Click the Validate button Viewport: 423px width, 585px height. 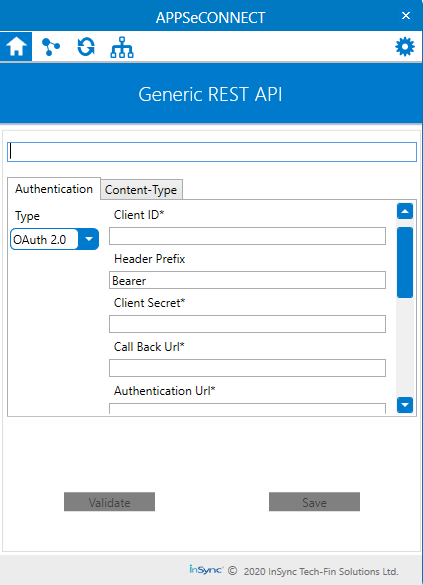[109, 502]
